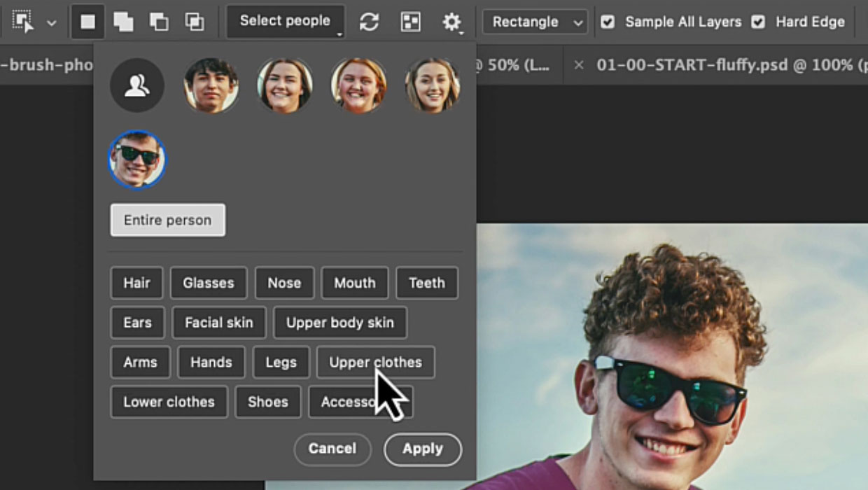This screenshot has width=868, height=490.
Task: Toggle the Sample All Layers checkbox
Action: pyautogui.click(x=608, y=22)
